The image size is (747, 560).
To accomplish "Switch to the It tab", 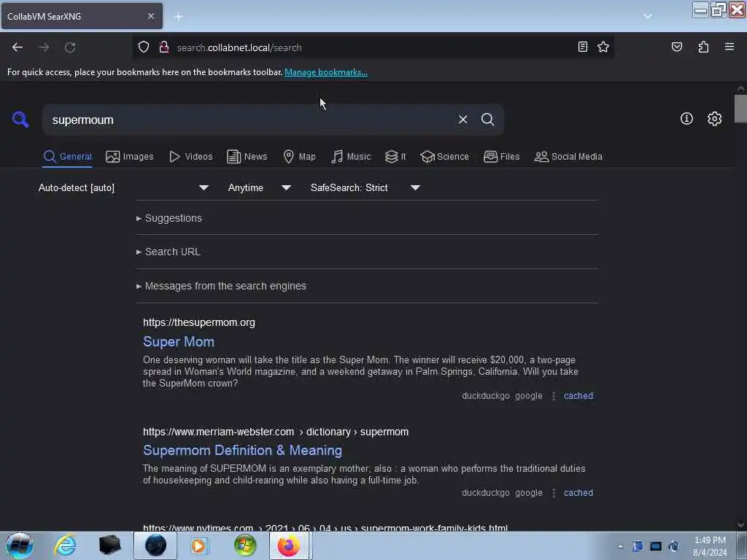I will pos(395,157).
